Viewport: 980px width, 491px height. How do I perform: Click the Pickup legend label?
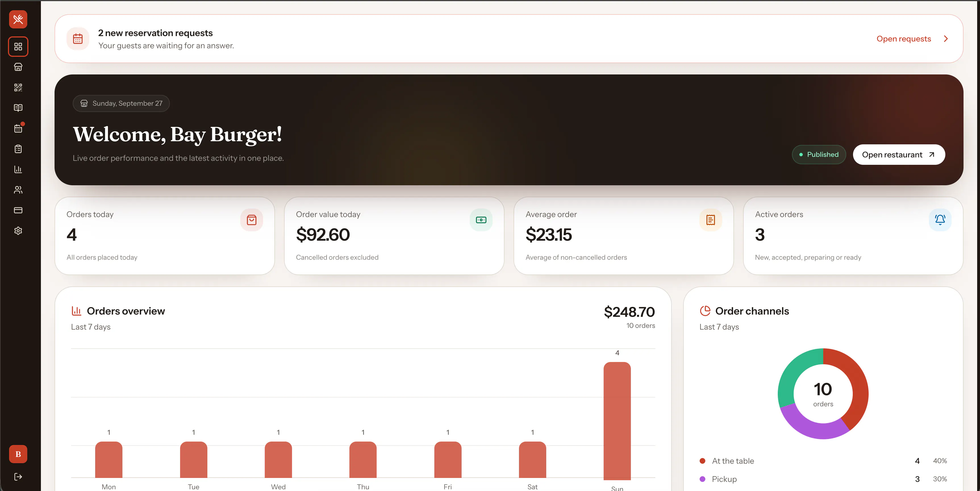tap(724, 479)
